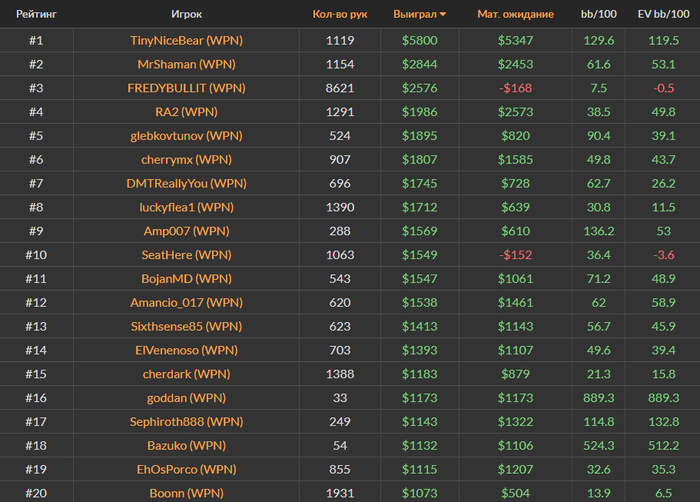700x502 pixels.
Task: Open DMTReallyYou (WPN) player page
Action: (x=187, y=183)
